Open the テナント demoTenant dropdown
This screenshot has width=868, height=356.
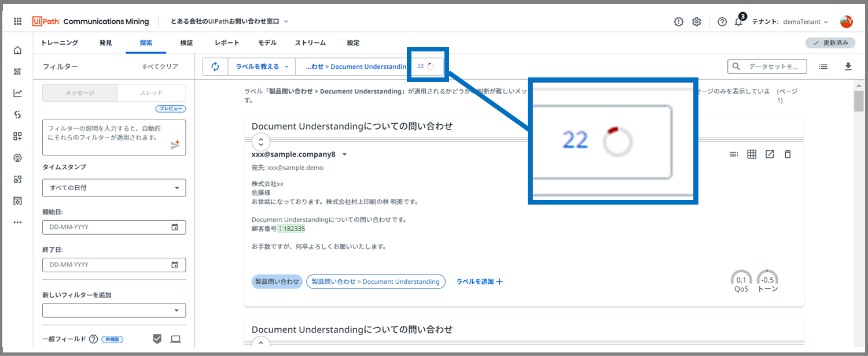point(791,21)
